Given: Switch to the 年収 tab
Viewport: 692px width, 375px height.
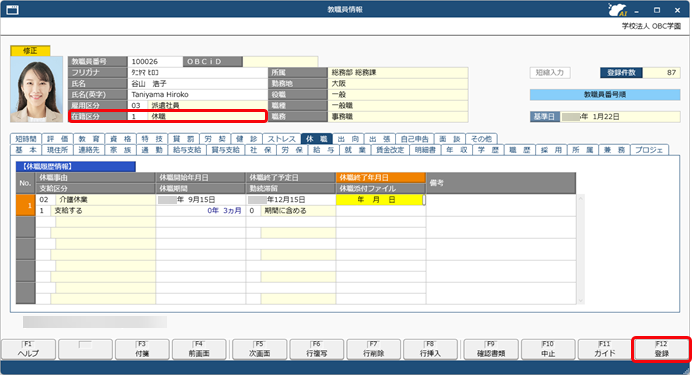Looking at the screenshot, I should [x=457, y=150].
